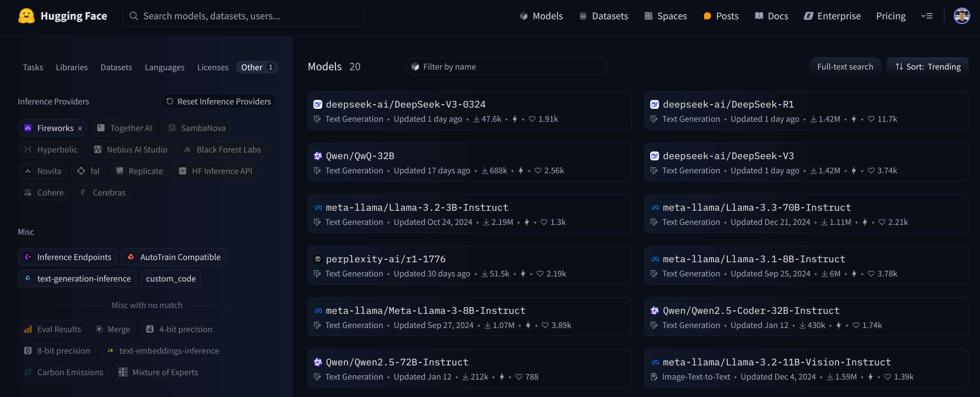Click the lightning bolt on DeepSeek-R1
Screen dimensions: 980x397
click(x=854, y=119)
